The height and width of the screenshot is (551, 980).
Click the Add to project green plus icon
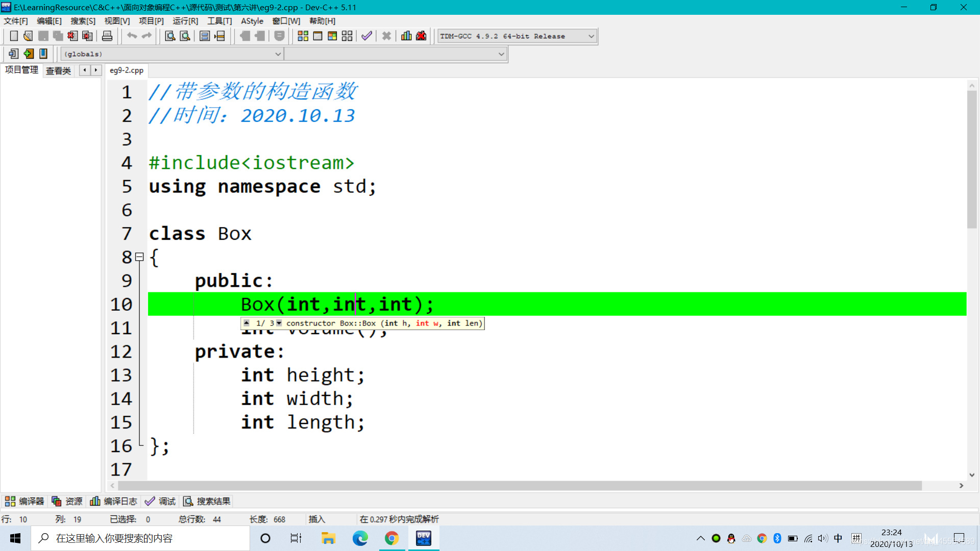click(29, 54)
